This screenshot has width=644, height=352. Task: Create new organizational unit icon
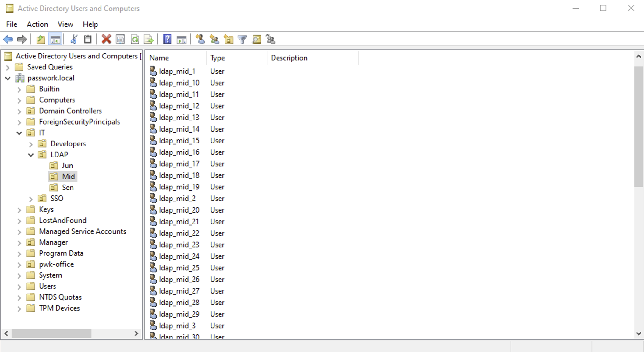[x=228, y=39]
